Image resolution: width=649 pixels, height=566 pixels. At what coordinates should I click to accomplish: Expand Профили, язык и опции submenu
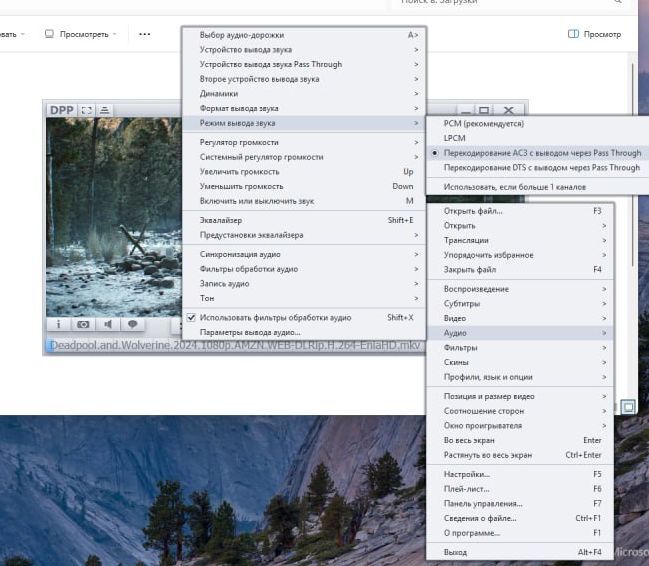click(x=520, y=377)
